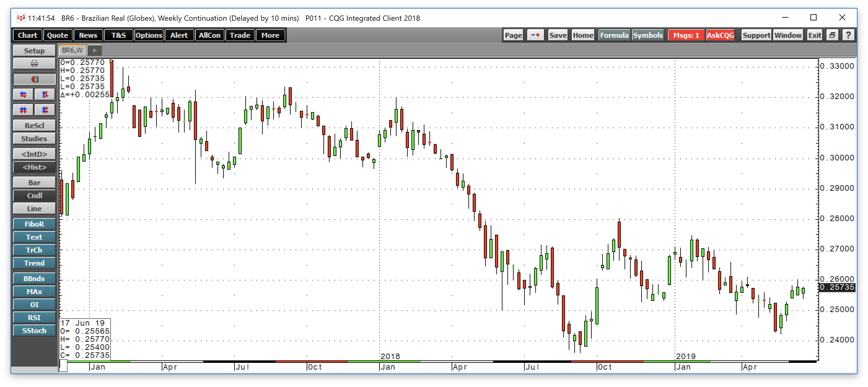Select the FiboR Fibonacci retracement tool
Screen dimensions: 868x387
click(34, 224)
